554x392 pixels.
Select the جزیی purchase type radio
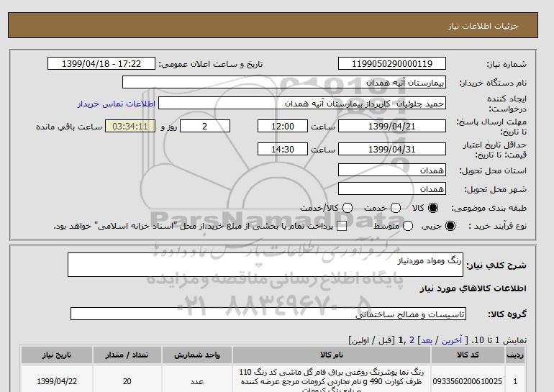450,226
